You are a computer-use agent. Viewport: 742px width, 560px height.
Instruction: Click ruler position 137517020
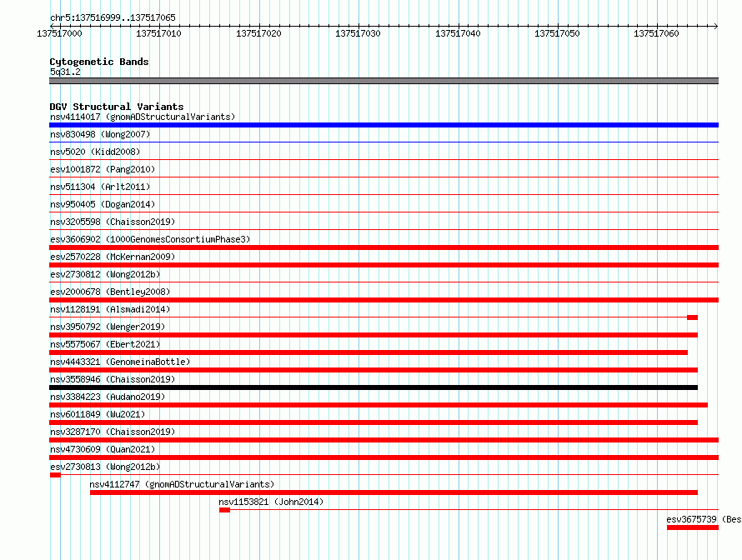(258, 33)
